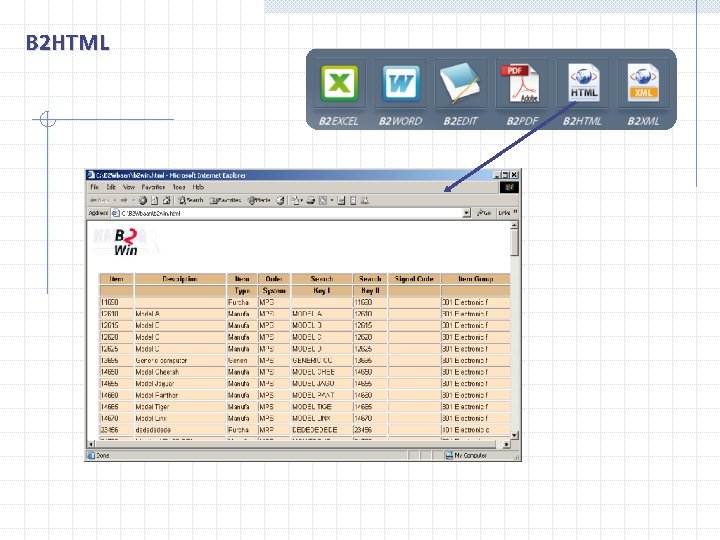The height and width of the screenshot is (540, 720).
Task: Open the File menu
Action: tap(95, 187)
